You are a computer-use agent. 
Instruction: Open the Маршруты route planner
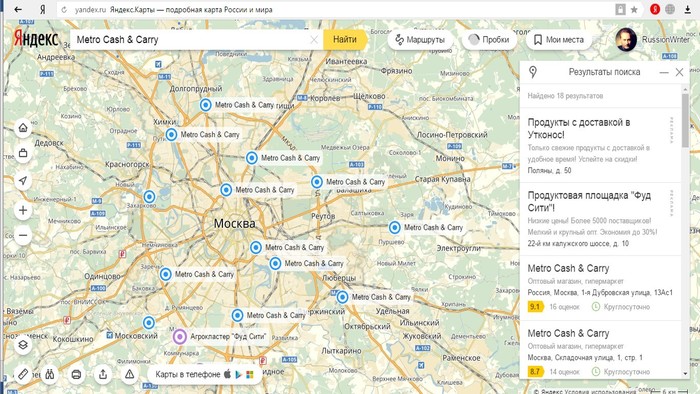click(420, 40)
